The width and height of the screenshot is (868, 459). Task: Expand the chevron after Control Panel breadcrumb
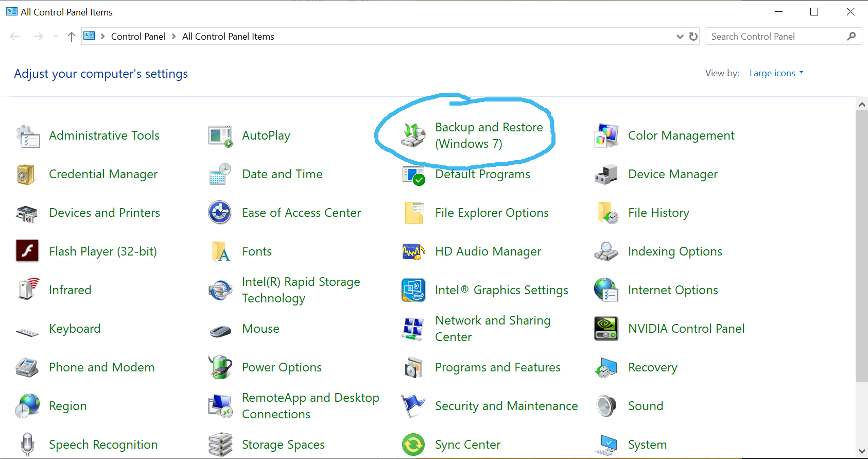[173, 37]
